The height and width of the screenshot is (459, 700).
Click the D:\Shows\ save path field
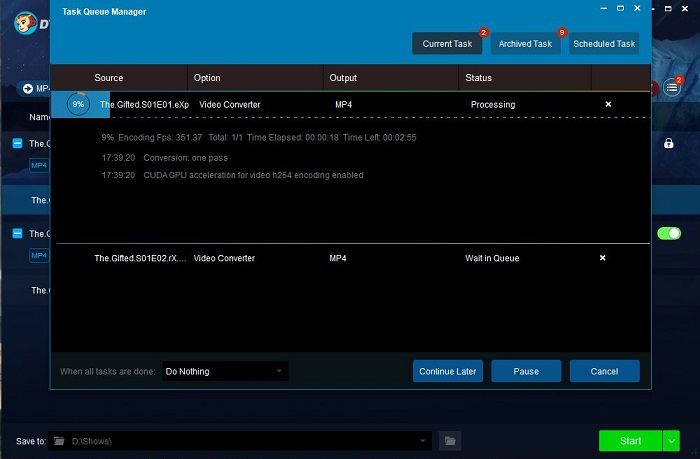pos(240,441)
